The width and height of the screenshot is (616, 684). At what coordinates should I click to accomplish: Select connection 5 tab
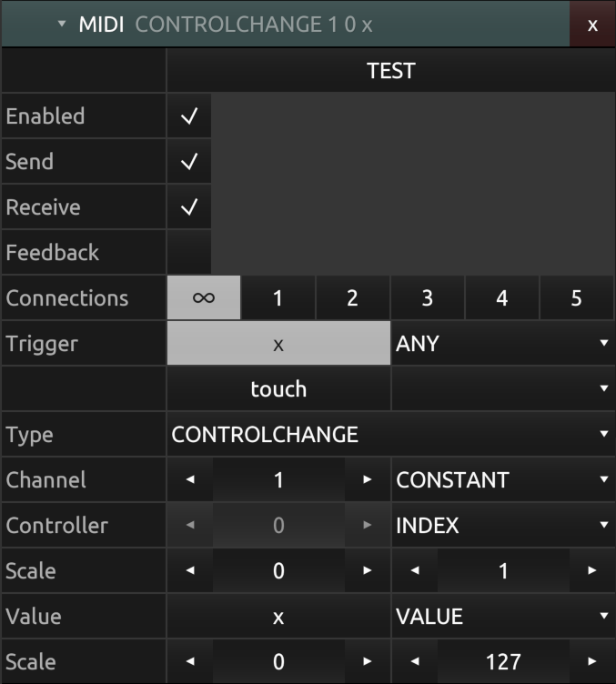[577, 297]
